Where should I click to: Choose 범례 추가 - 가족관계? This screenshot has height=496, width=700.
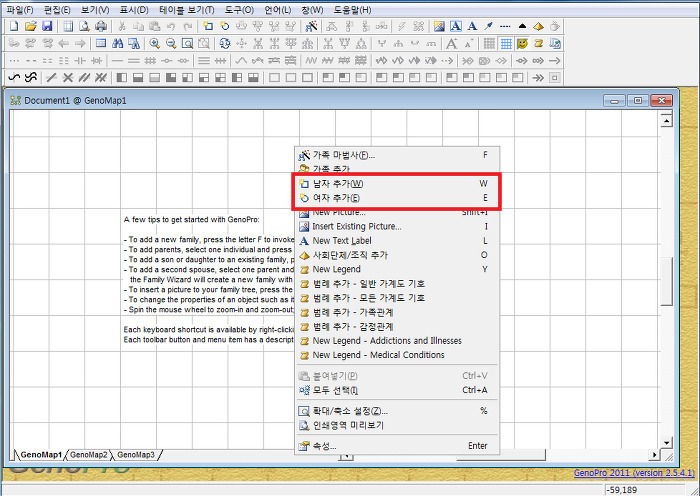[397, 312]
